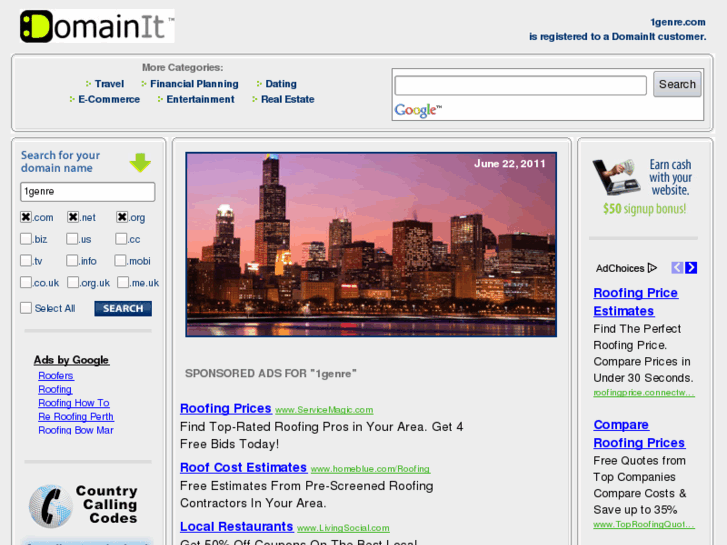Click the domain name input with 1genre
727x545 pixels.
point(88,192)
